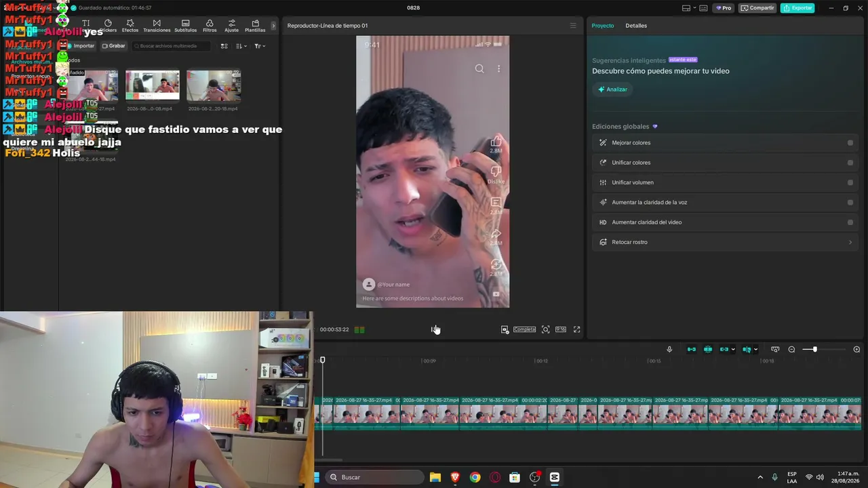The height and width of the screenshot is (488, 868).
Task: Click the player ratio preset Completa
Action: click(x=524, y=329)
